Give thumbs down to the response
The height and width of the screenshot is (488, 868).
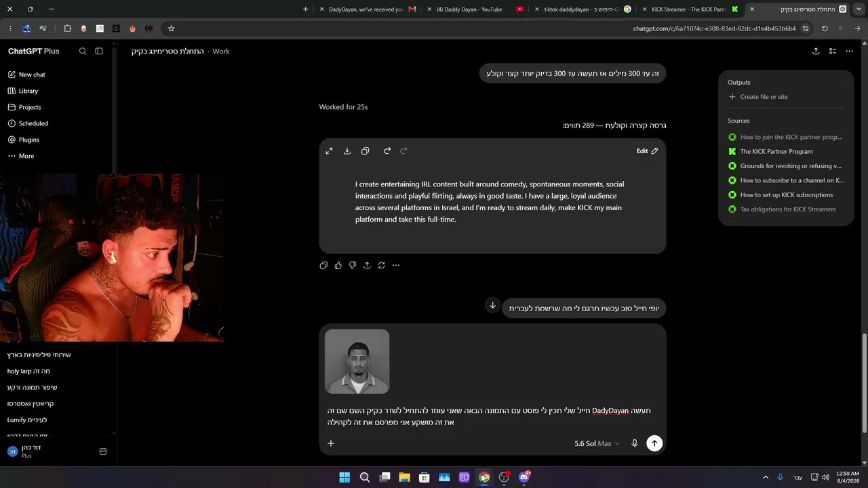353,265
